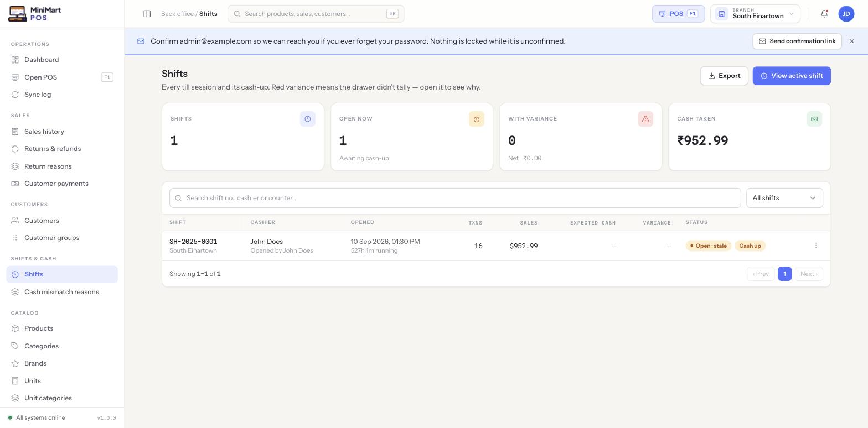Click the Categories tag icon
The height and width of the screenshot is (428, 868).
click(x=15, y=346)
